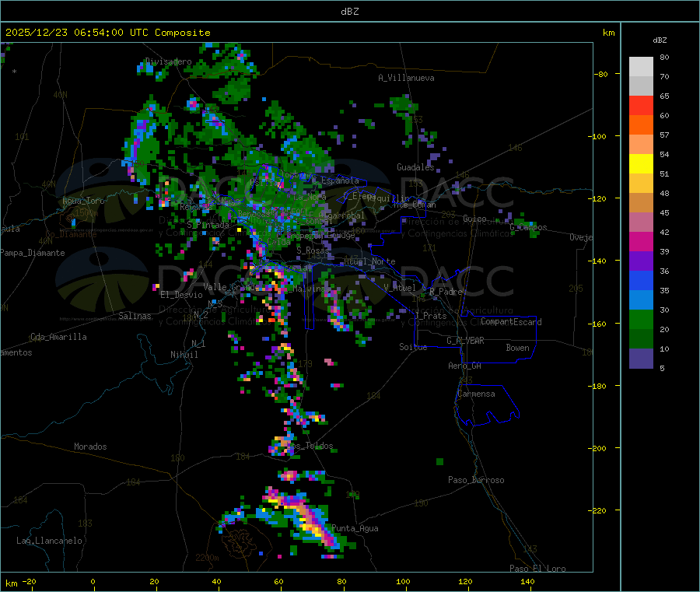
Task: Click the Lag.Llancanelo label
Action: 49,541
